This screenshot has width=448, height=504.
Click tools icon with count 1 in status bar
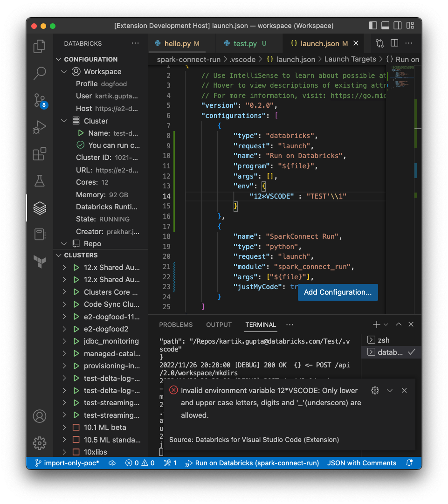click(170, 463)
